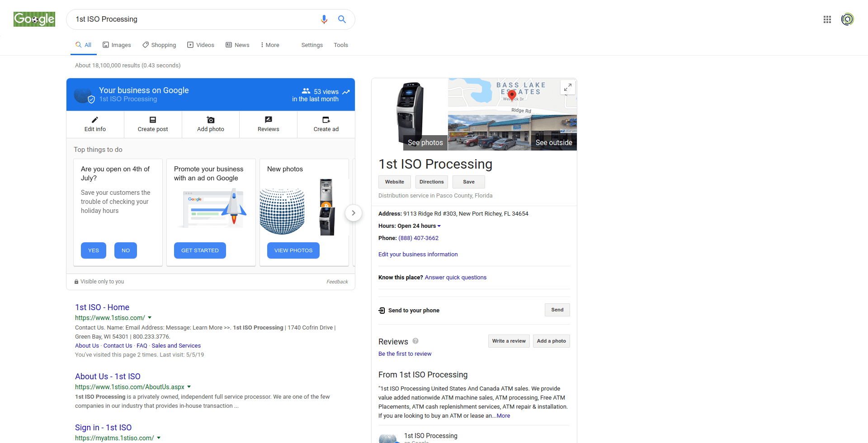Click the Create post icon
The height and width of the screenshot is (443, 868).
(153, 120)
